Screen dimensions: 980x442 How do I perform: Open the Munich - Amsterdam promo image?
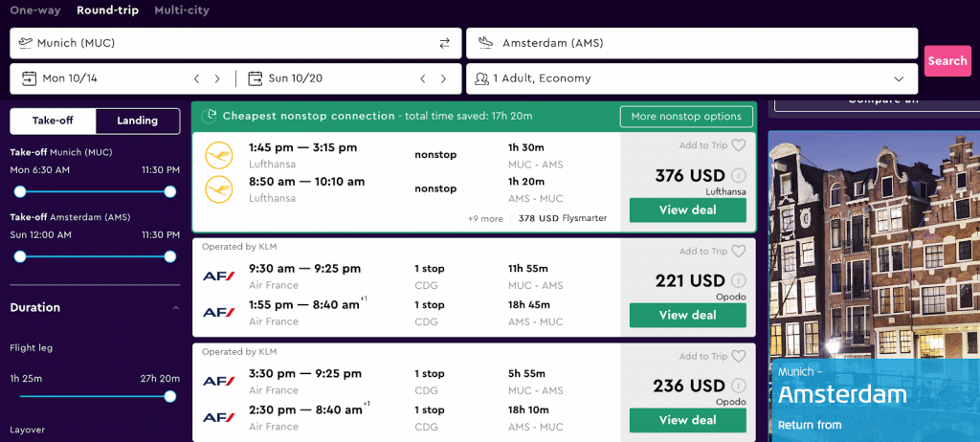874,286
